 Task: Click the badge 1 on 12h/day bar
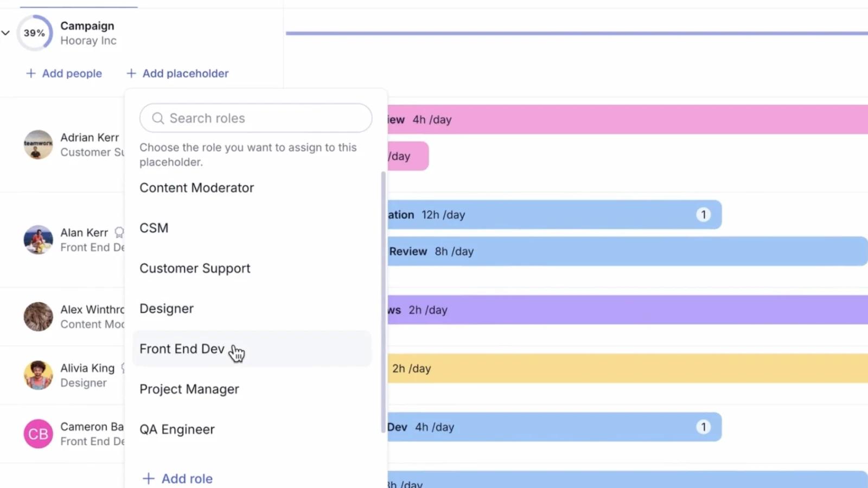704,215
